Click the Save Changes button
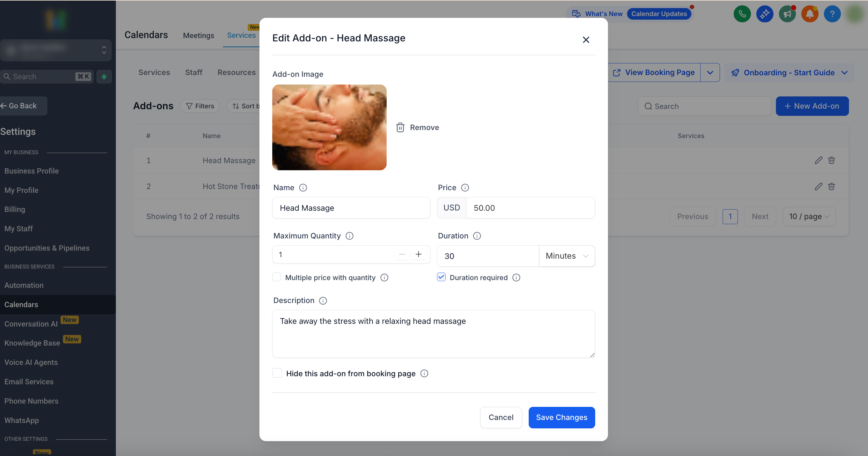This screenshot has width=868, height=456. pos(561,417)
